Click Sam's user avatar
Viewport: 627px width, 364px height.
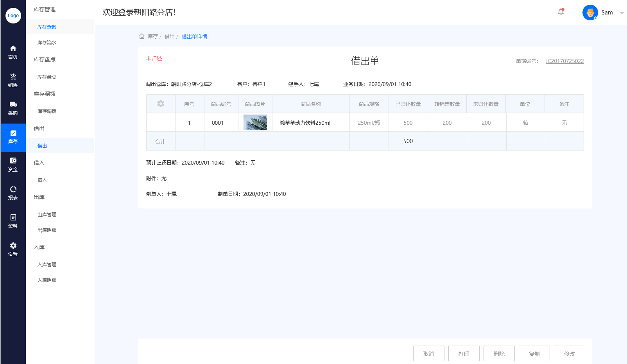pyautogui.click(x=590, y=13)
